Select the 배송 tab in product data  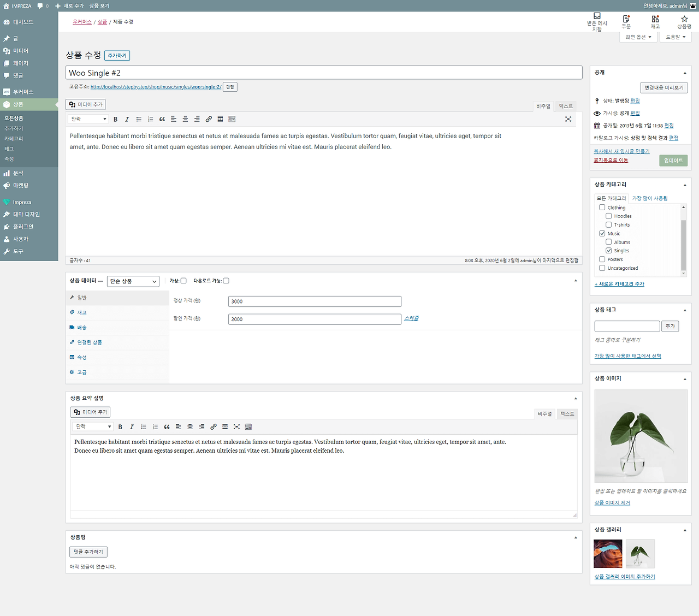[x=82, y=327]
